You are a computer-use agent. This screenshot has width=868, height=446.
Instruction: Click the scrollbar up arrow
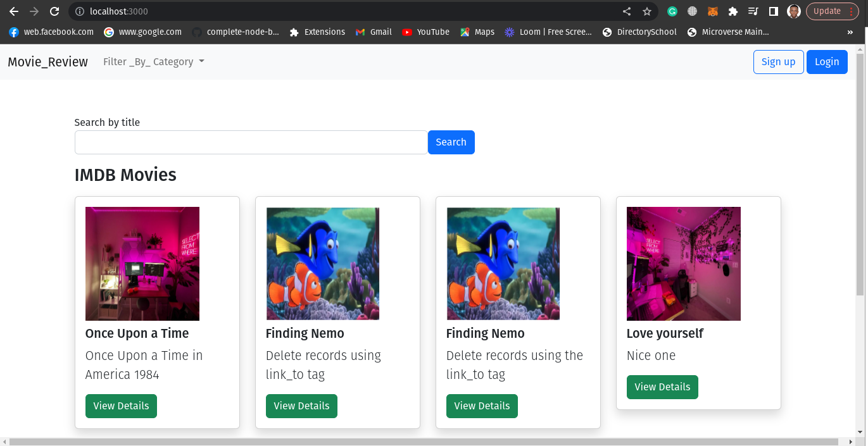click(860, 48)
